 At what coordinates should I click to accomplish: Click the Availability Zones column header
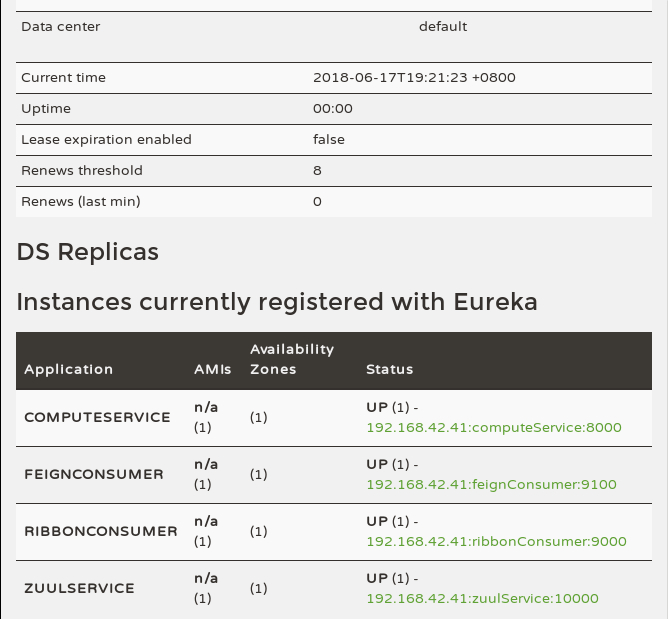coord(292,359)
